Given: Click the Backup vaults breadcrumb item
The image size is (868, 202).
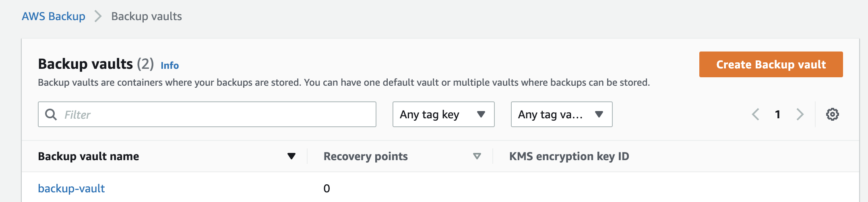Looking at the screenshot, I should 147,16.
